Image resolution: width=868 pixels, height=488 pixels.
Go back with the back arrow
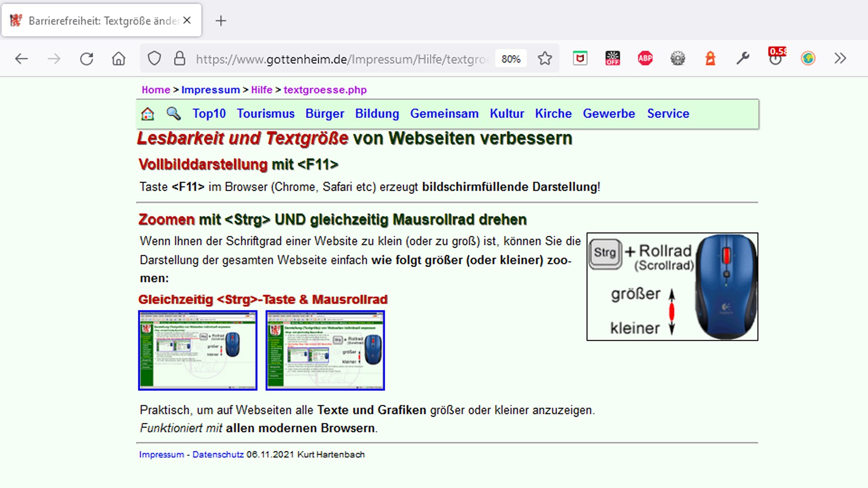(x=21, y=59)
